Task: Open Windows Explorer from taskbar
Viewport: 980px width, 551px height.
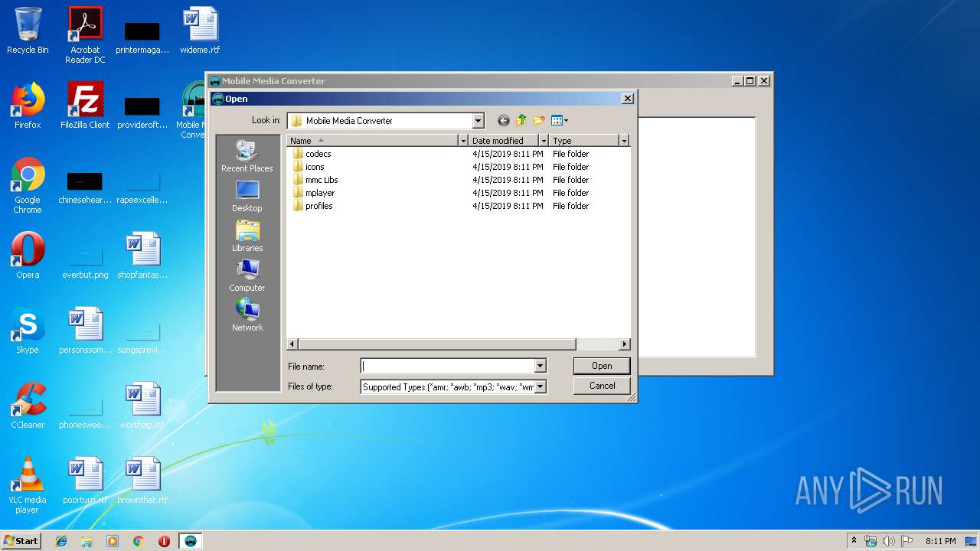Action: (x=87, y=541)
